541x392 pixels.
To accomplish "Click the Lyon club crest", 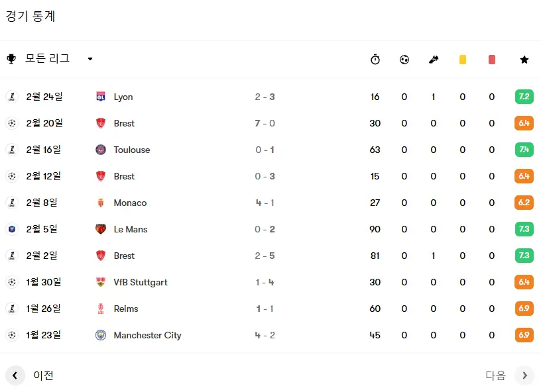I will click(x=101, y=97).
